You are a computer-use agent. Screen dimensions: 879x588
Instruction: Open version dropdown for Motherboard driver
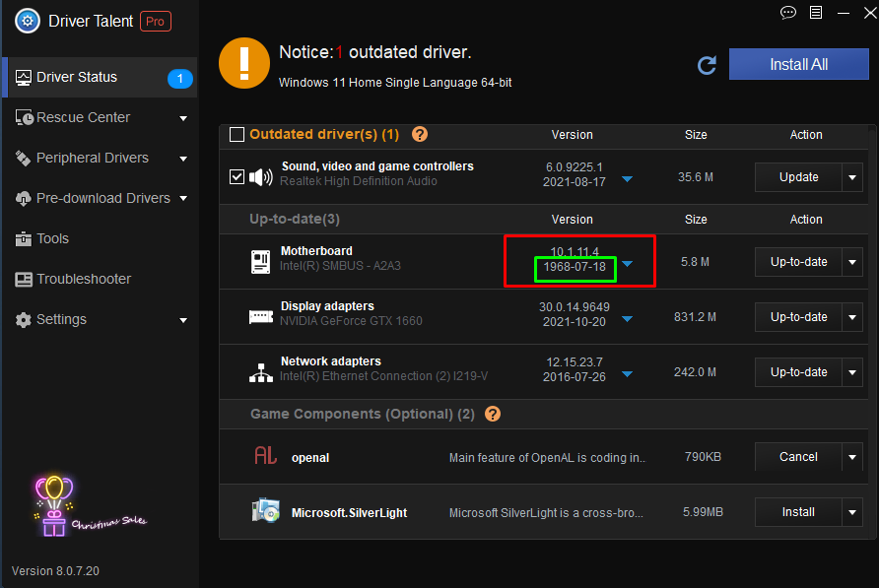click(628, 263)
